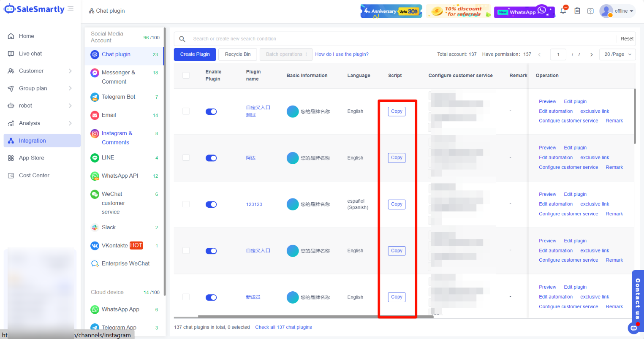Viewport: 644px width, 339px height.
Task: Open the Telegram Bot channel
Action: [x=118, y=97]
